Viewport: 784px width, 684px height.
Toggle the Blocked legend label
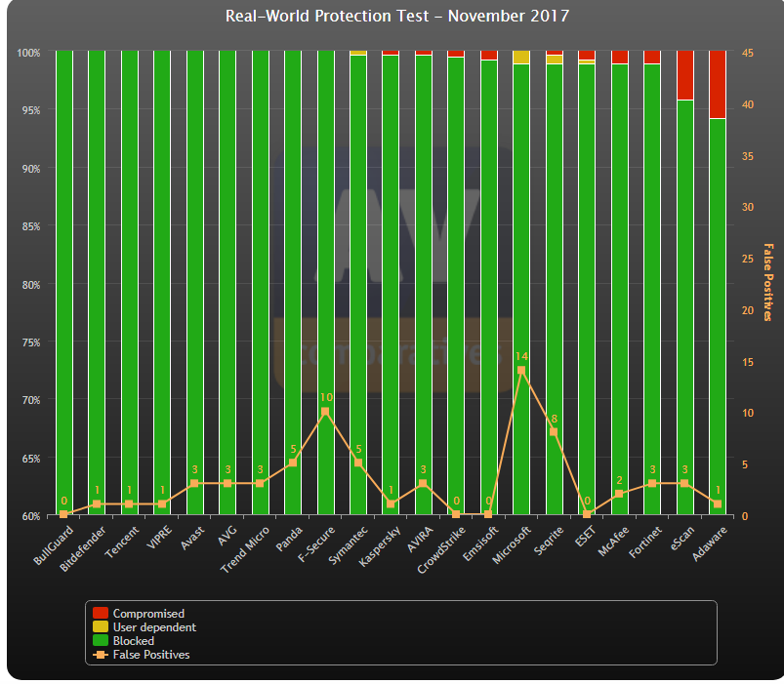(134, 640)
